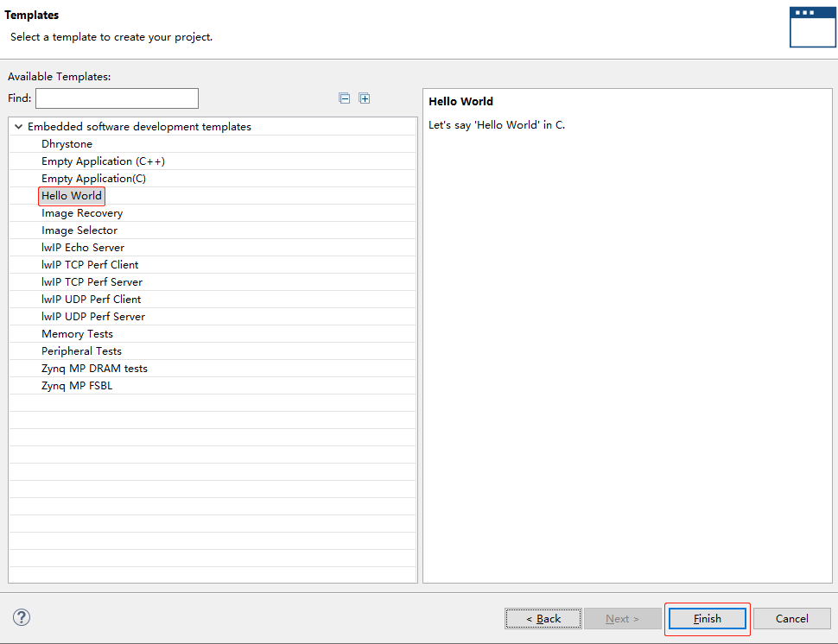Pick lwIP TCP Perf Client template

(x=90, y=265)
